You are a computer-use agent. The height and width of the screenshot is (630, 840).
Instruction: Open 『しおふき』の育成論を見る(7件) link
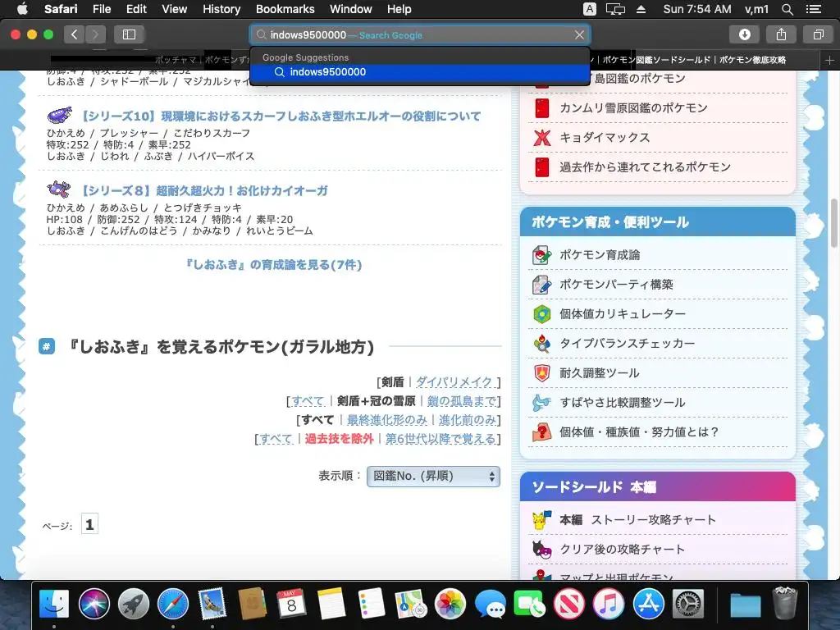point(273,265)
